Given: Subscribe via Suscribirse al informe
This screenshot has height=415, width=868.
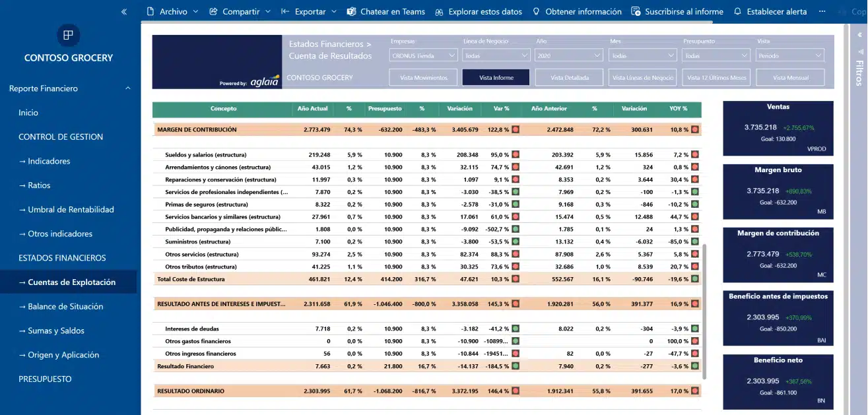Looking at the screenshot, I should 677,12.
